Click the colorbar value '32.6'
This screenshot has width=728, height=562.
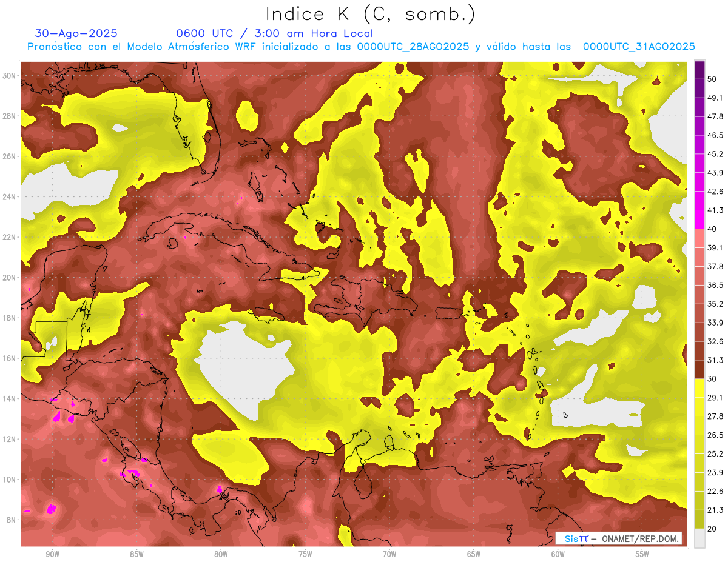click(x=715, y=342)
